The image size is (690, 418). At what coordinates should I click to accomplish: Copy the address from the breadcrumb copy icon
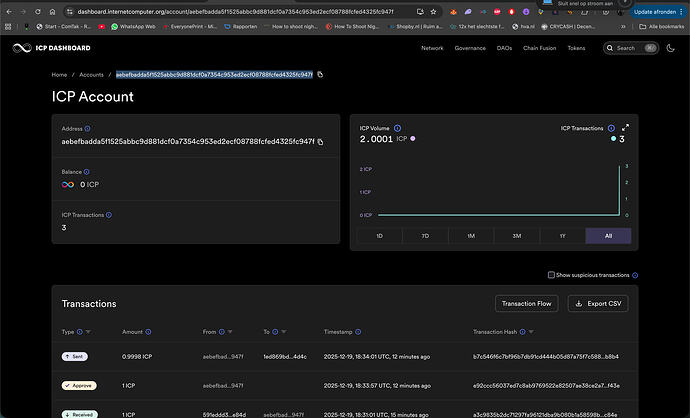[320, 74]
